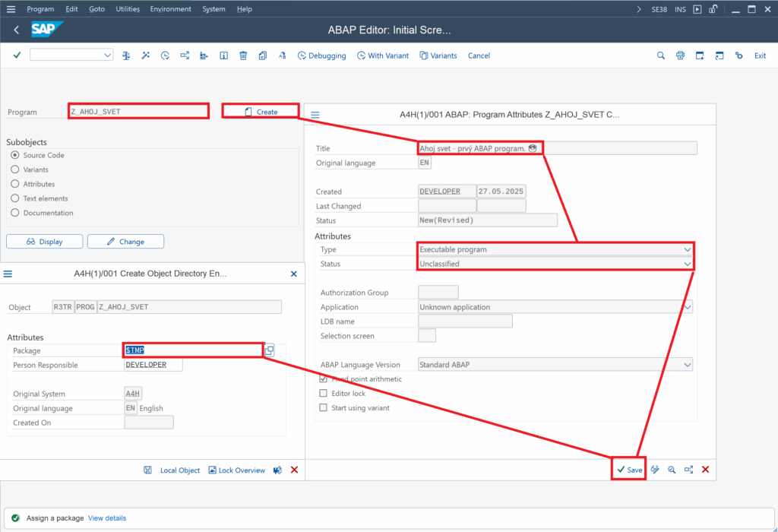This screenshot has width=778, height=532.
Task: Click the Rename program icon
Action: 283,55
